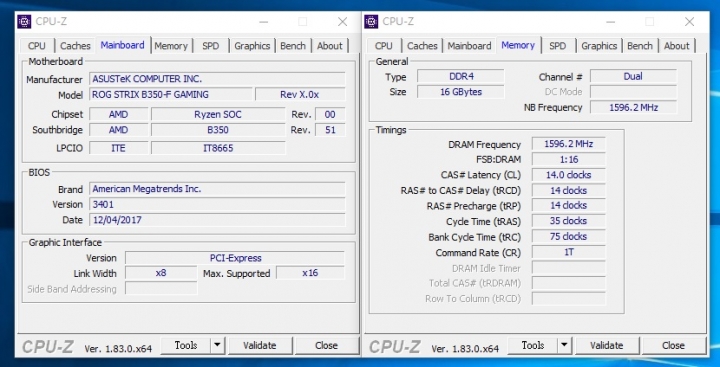Click the empty Side Band Addressing field
The width and height of the screenshot is (720, 367).
(x=161, y=288)
